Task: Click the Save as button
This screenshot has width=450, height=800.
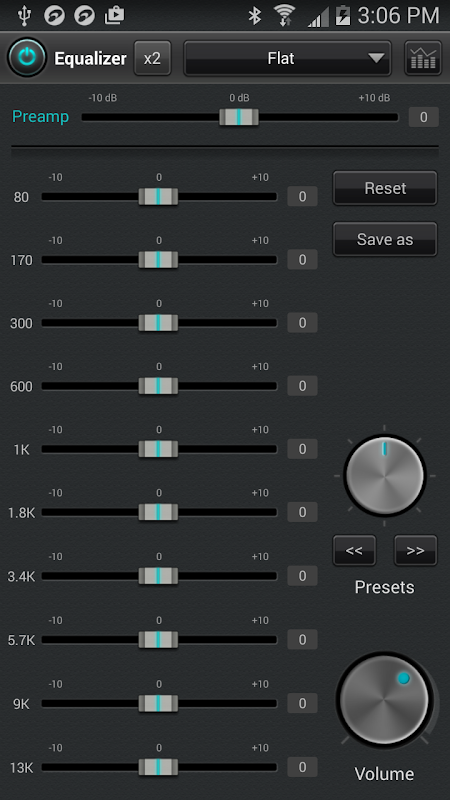Action: (385, 239)
